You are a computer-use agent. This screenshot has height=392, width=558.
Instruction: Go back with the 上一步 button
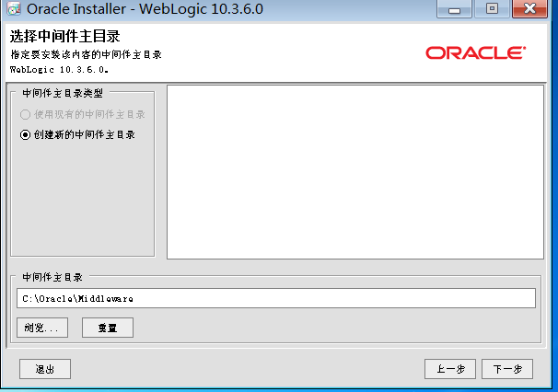point(450,369)
